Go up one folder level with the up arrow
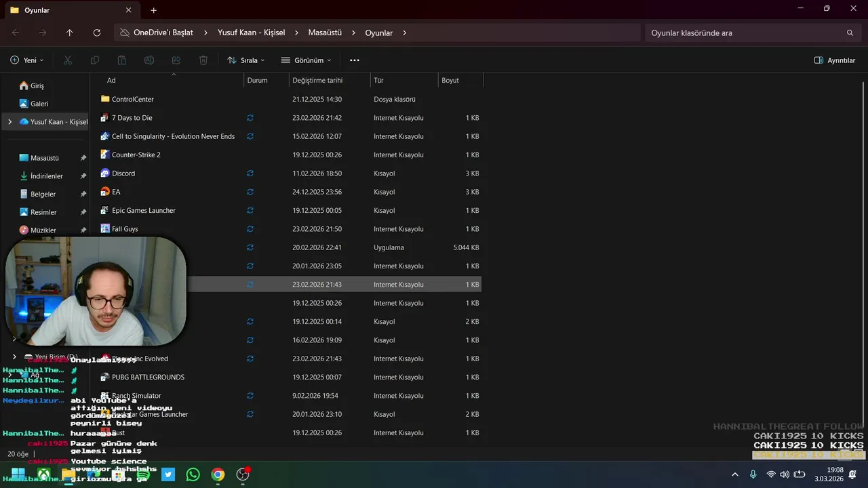This screenshot has width=868, height=488. [x=69, y=33]
